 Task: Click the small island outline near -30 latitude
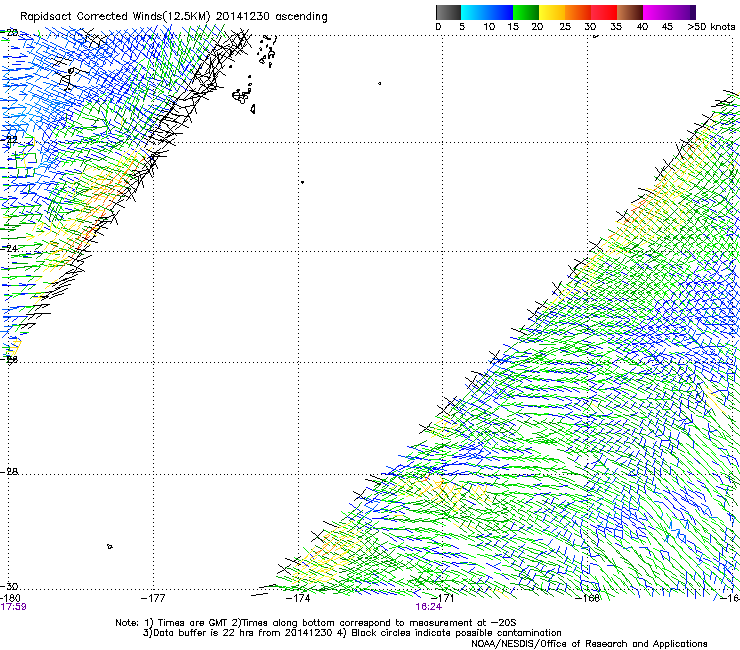(109, 547)
